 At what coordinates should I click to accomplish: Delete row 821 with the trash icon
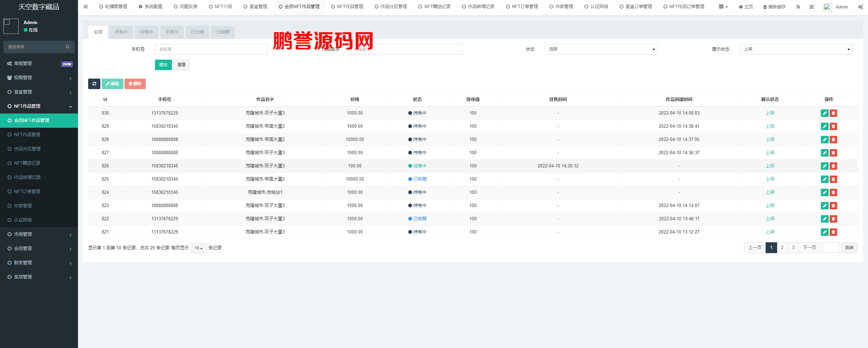[833, 232]
